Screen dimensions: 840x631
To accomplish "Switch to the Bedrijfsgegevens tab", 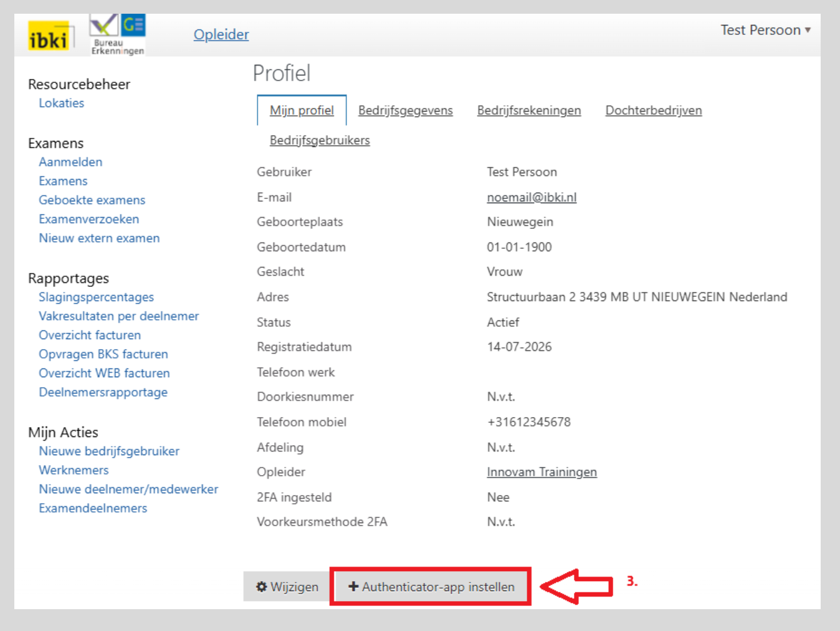I will pyautogui.click(x=406, y=110).
